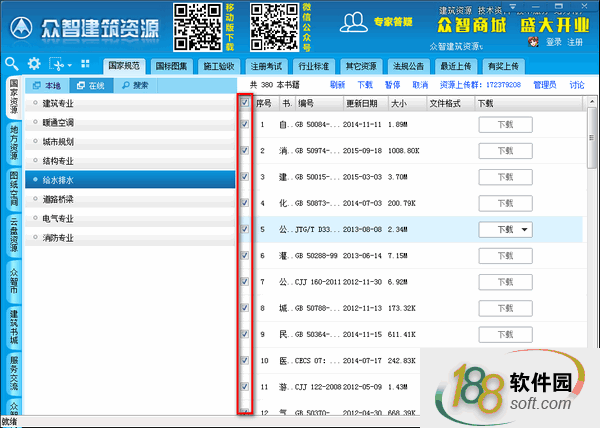Click the 登录 login link
Screen dimensions: 600x428
[x=554, y=42]
